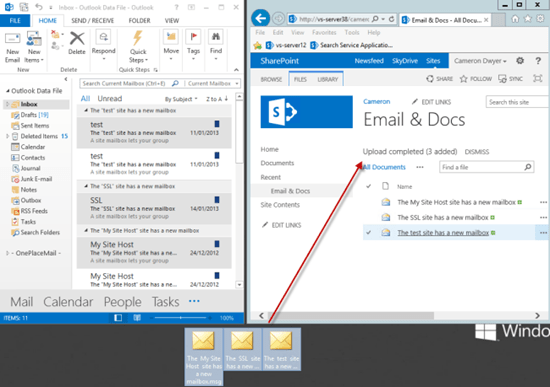
Task: Toggle Z to A sort order
Action: coord(217,99)
